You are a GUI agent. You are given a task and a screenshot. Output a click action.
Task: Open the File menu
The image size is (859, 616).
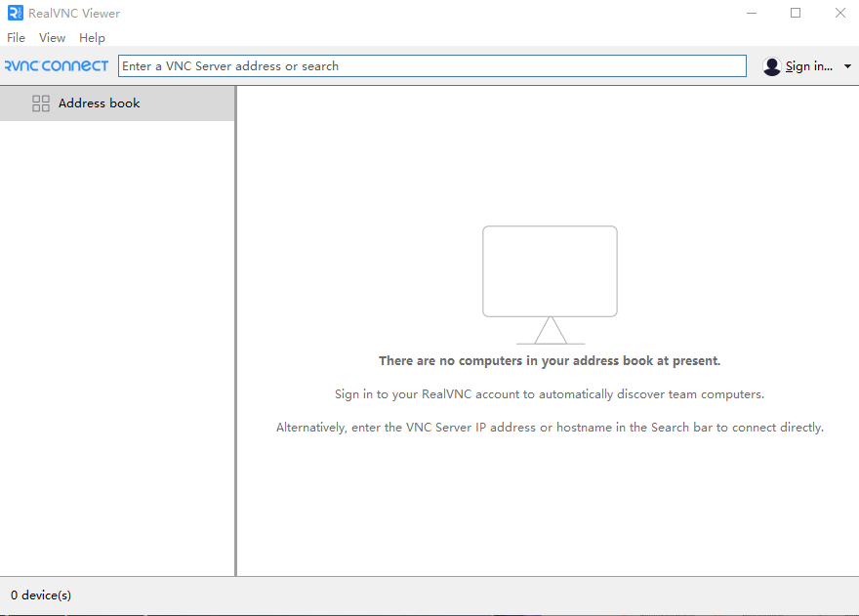click(x=17, y=38)
